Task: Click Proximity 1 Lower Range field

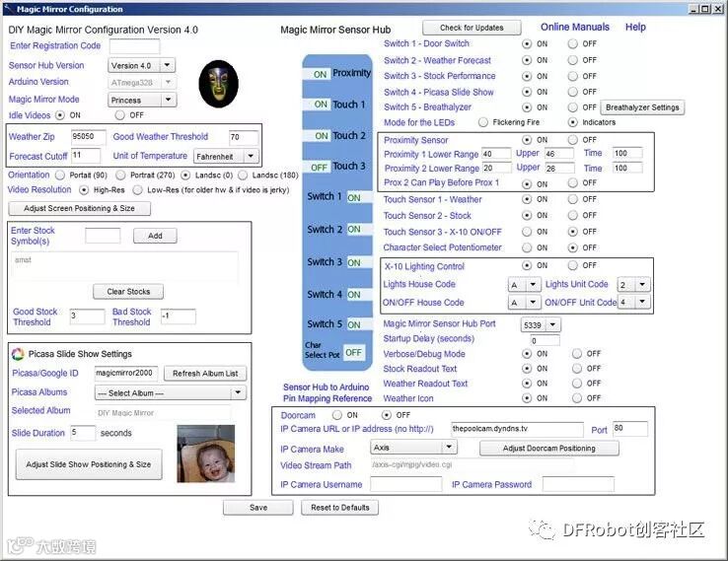Action: tap(496, 154)
